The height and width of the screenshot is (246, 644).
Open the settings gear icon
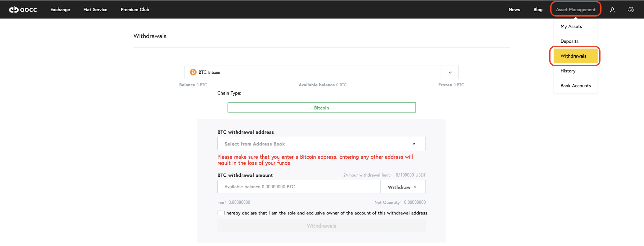pyautogui.click(x=631, y=10)
